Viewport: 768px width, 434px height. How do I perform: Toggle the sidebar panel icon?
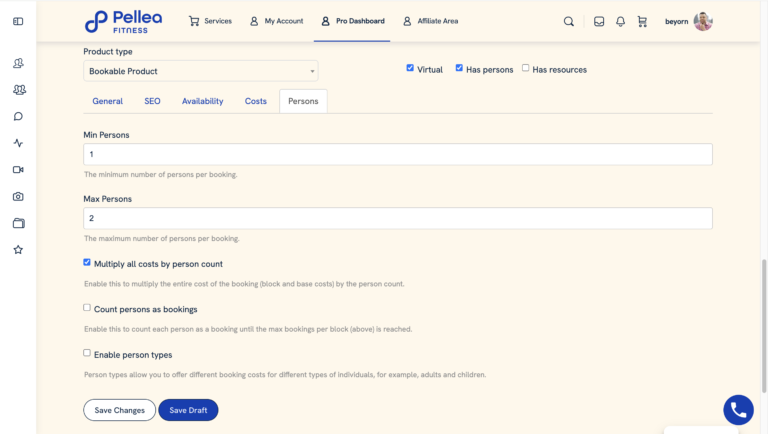(x=18, y=22)
